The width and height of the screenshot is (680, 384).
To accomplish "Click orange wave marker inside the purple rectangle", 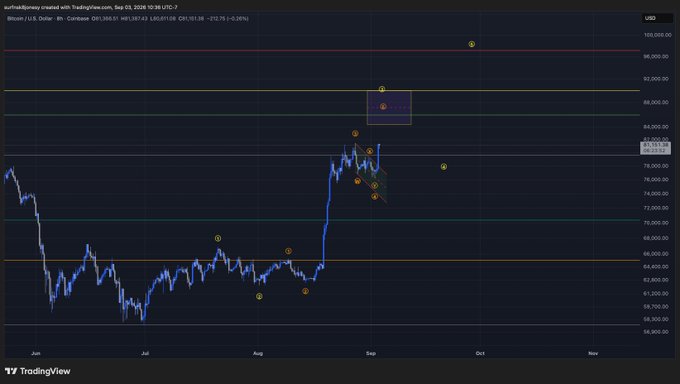I will click(x=383, y=106).
